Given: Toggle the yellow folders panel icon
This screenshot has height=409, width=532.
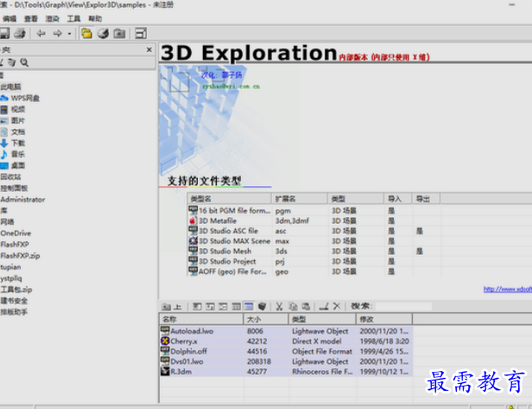Looking at the screenshot, I should (x=86, y=33).
